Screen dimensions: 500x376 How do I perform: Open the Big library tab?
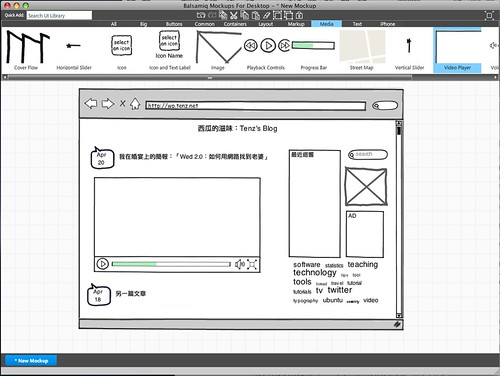[x=143, y=24]
